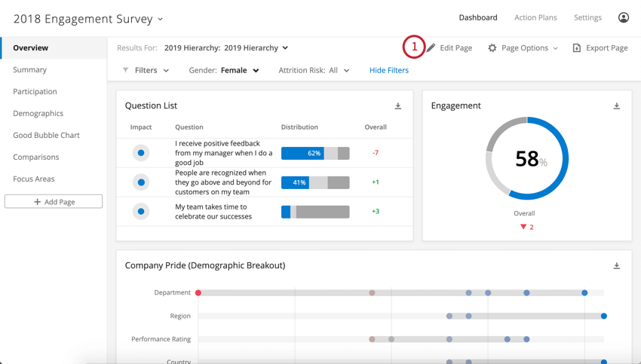
Task: Open the user account profile icon
Action: click(x=623, y=17)
